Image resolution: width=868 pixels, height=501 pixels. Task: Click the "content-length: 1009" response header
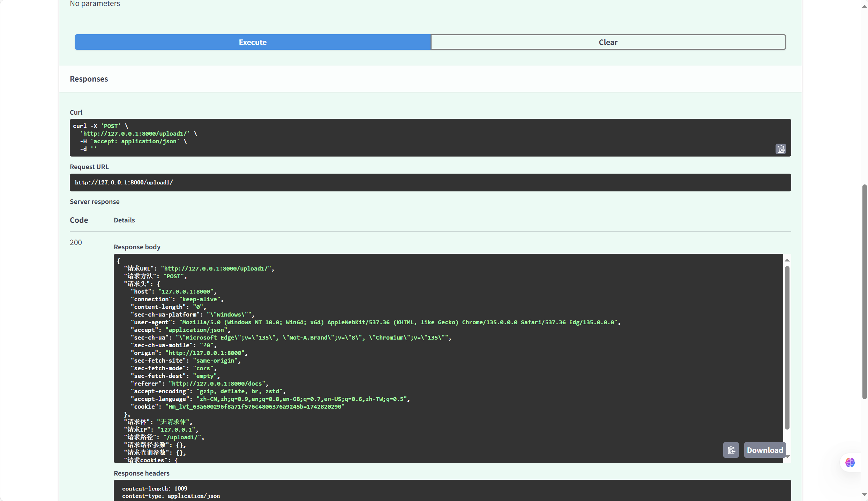pyautogui.click(x=155, y=488)
